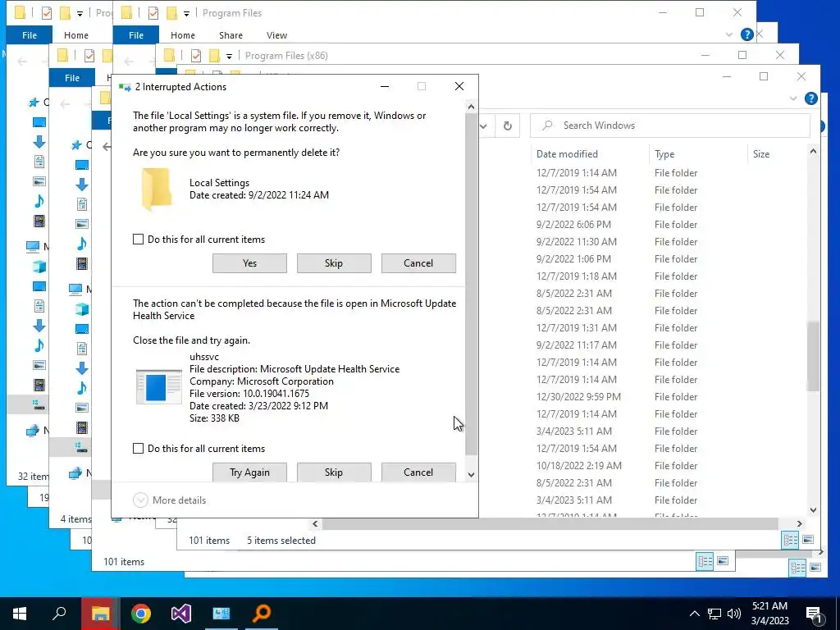Open the notification center icon

(814, 614)
